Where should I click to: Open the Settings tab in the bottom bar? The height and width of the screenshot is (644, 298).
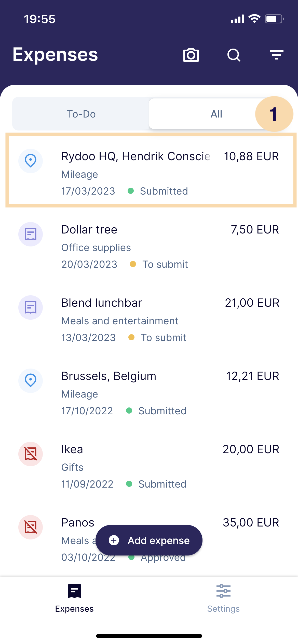click(223, 598)
